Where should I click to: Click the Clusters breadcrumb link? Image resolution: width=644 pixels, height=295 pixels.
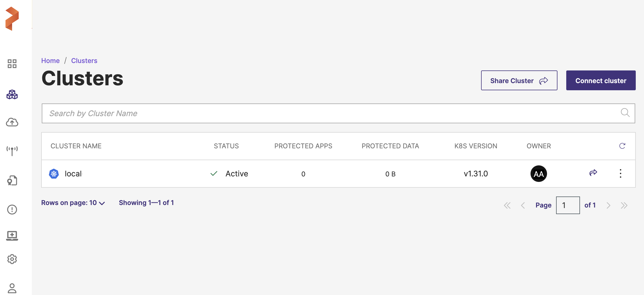[x=84, y=61]
